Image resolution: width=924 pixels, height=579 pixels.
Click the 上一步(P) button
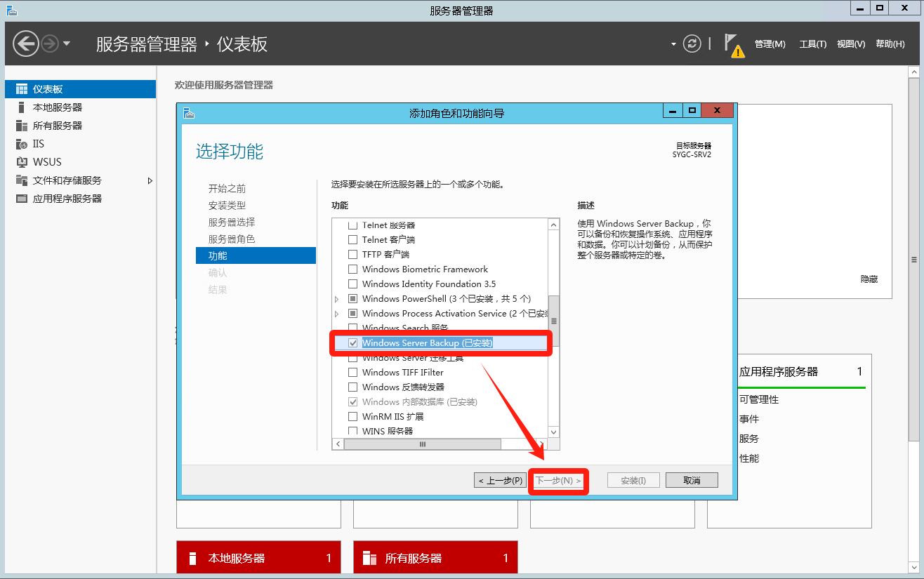(x=500, y=481)
